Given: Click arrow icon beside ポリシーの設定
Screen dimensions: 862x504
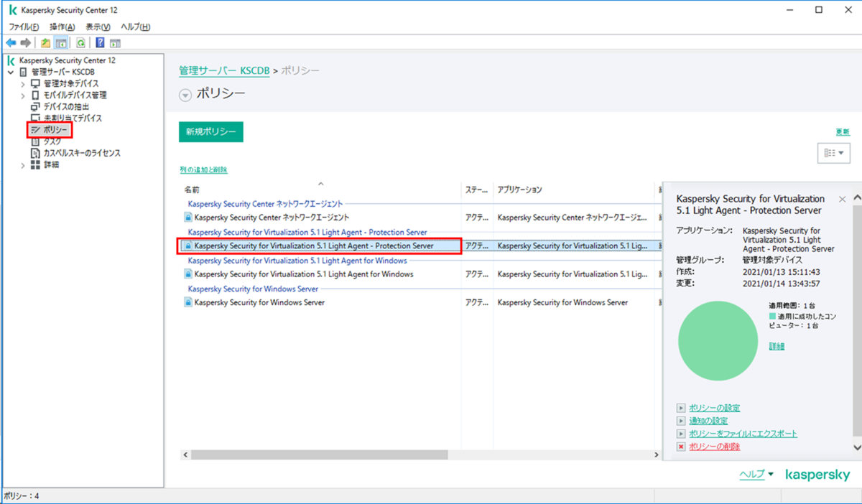Looking at the screenshot, I should 681,408.
